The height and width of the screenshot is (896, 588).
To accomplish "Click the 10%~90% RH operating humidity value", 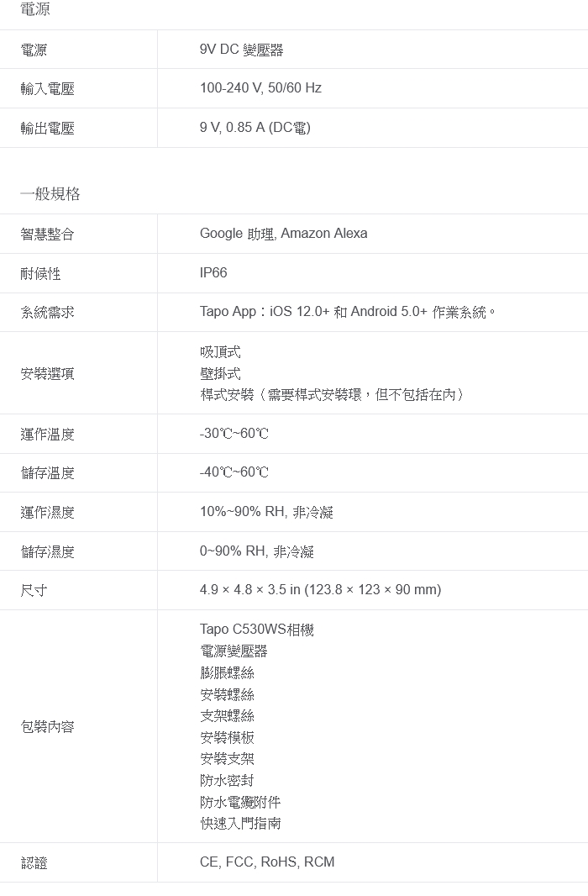I will (x=266, y=512).
